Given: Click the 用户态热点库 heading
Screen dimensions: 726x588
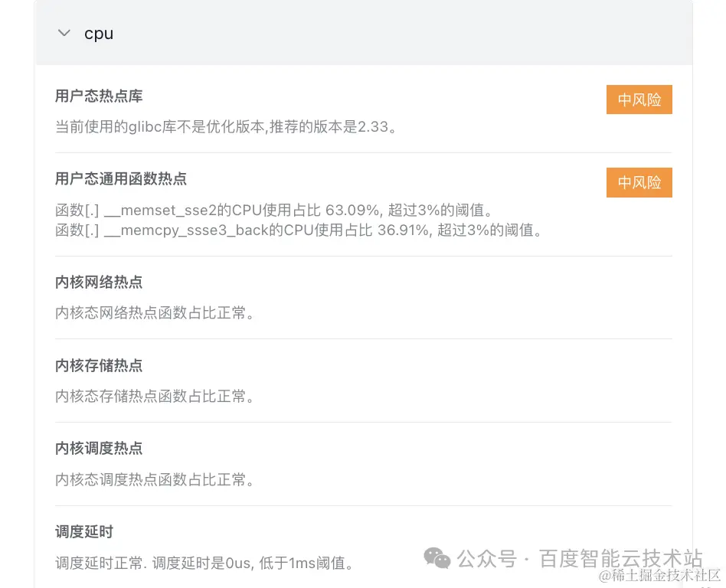Looking at the screenshot, I should coord(99,96).
